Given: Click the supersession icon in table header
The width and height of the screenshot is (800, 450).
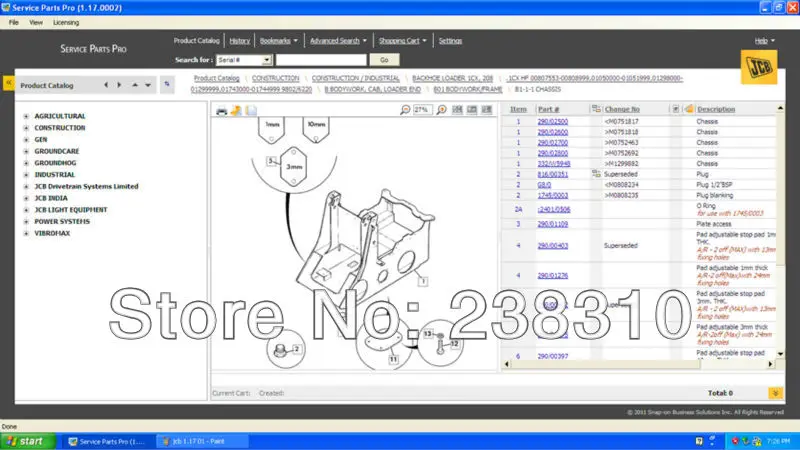Looking at the screenshot, I should point(596,109).
